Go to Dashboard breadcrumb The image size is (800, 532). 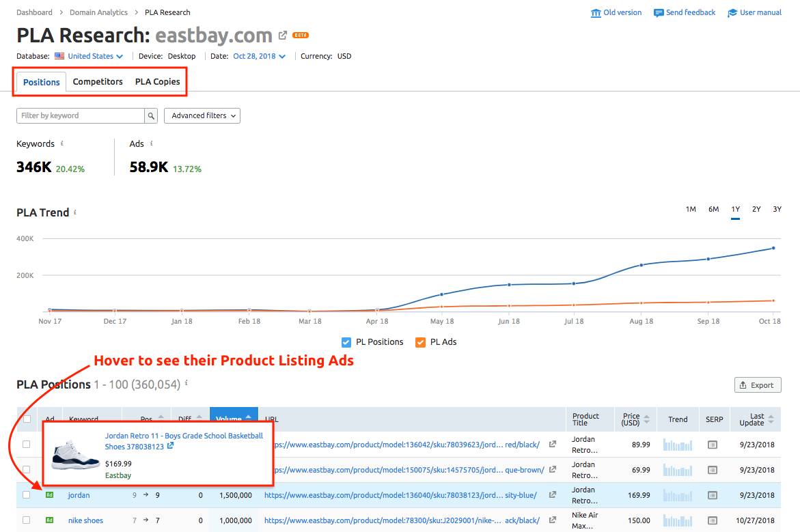coord(34,12)
